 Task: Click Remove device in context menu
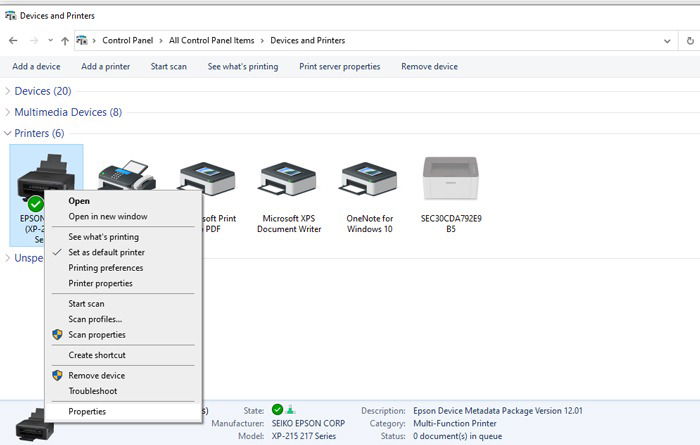tap(96, 375)
